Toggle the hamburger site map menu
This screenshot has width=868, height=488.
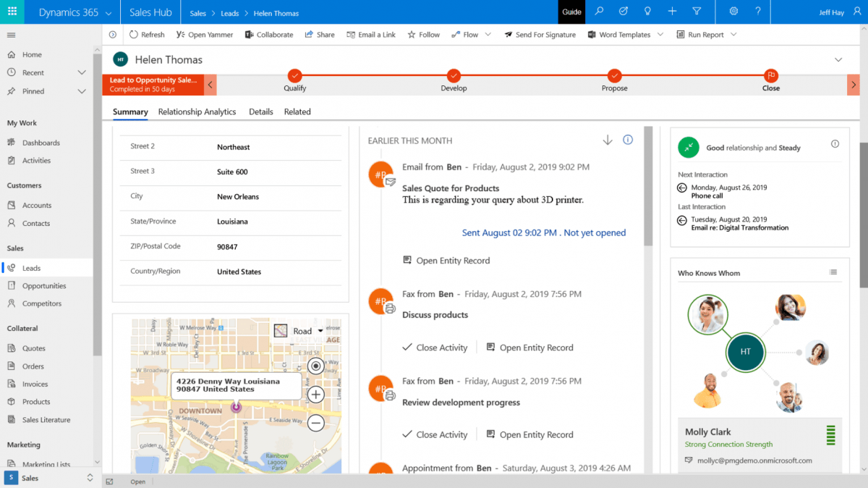point(11,35)
